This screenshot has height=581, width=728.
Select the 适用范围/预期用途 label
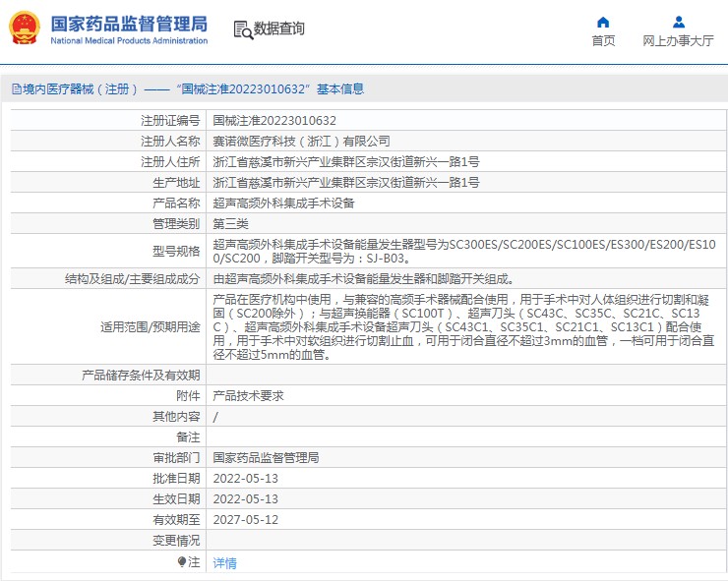(x=150, y=327)
